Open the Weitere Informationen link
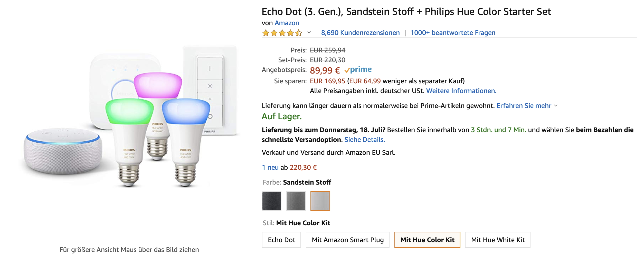Viewport: 644px width, 254px height. tap(461, 91)
